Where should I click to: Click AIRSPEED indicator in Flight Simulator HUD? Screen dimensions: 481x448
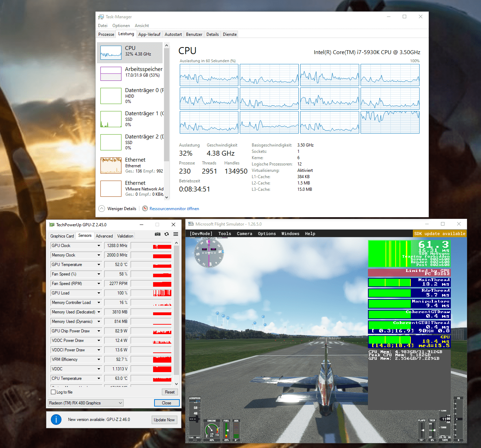[x=195, y=418]
